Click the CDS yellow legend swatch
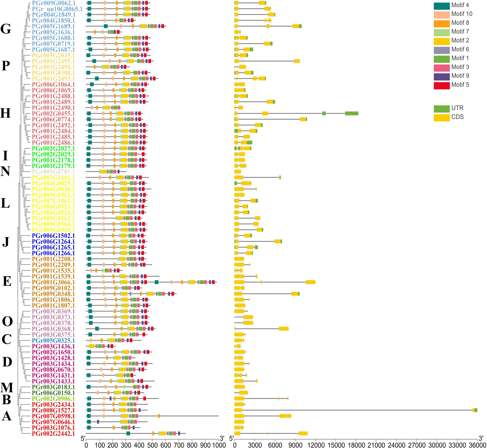487x448 pixels. (x=442, y=118)
